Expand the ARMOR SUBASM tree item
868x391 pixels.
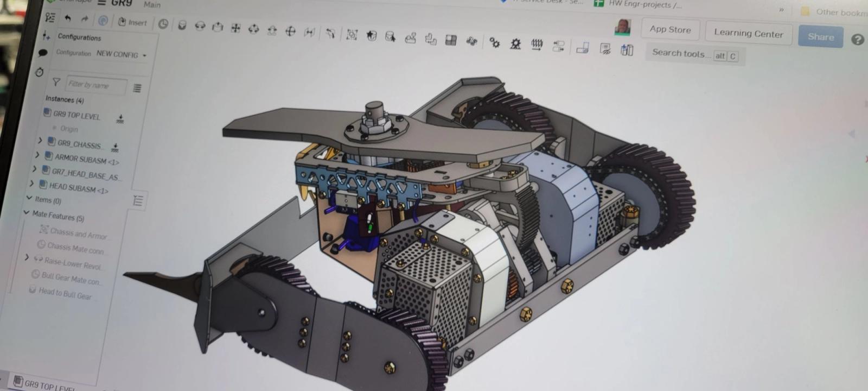[37, 155]
